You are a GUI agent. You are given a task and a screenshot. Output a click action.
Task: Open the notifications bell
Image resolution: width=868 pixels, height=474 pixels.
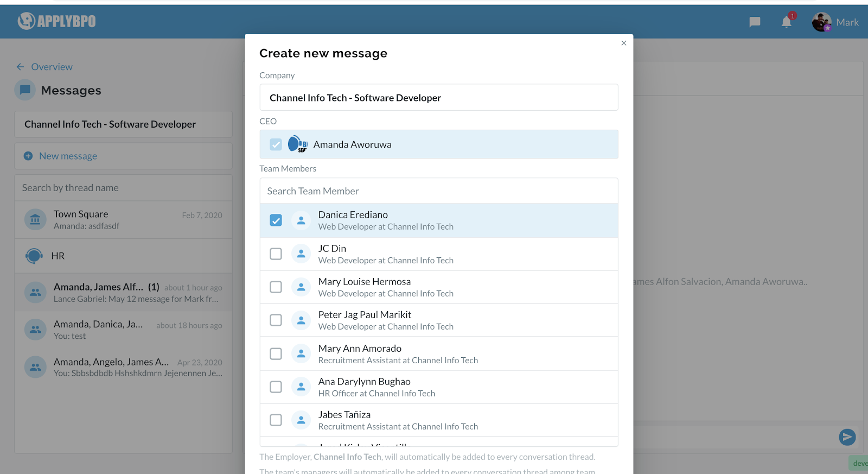pyautogui.click(x=787, y=22)
